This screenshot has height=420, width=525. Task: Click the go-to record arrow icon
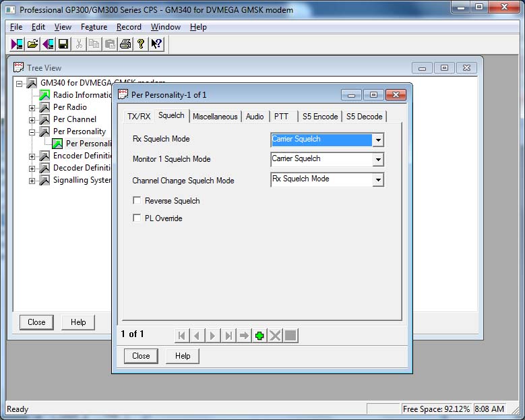244,335
